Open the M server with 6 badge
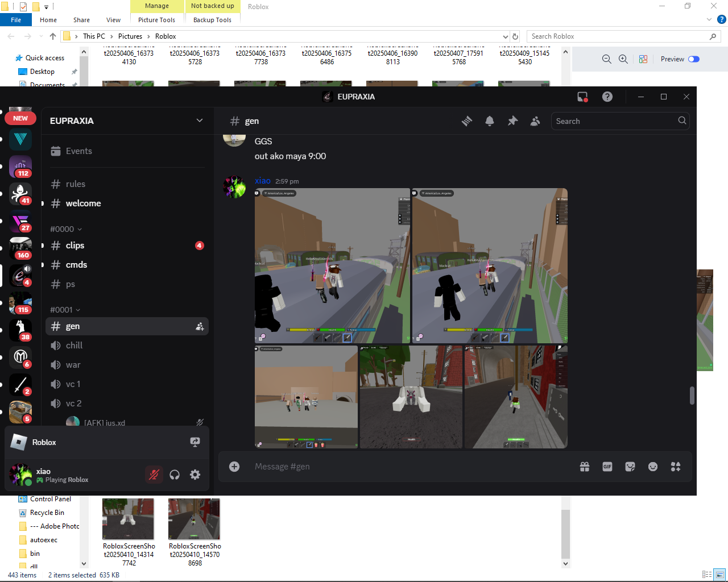Viewport: 728px width, 582px height. [20, 357]
